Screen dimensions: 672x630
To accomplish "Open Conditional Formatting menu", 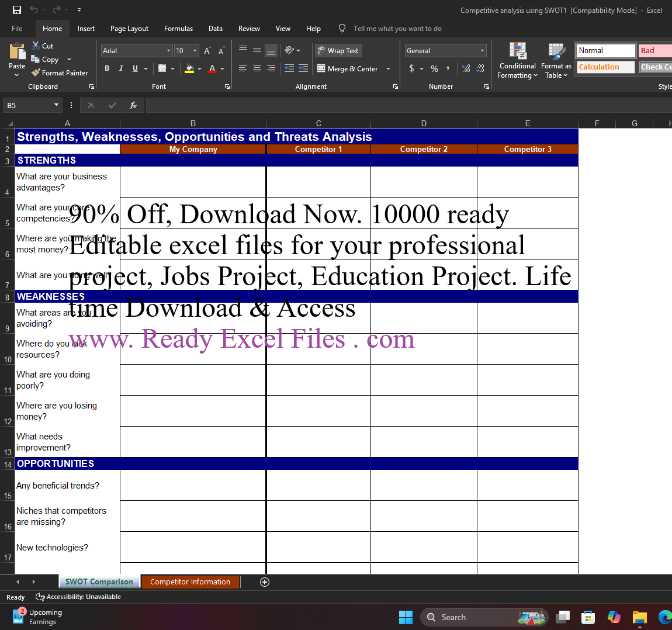I will [x=517, y=60].
